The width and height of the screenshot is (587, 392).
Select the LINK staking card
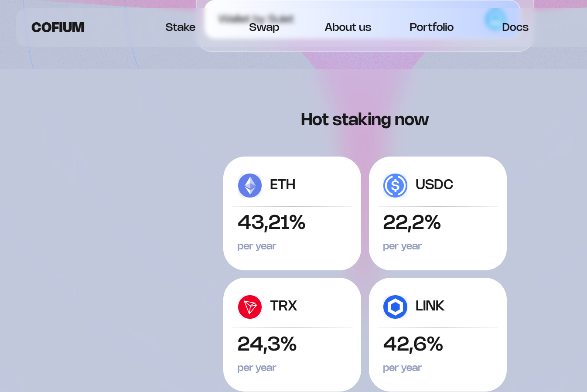coord(437,334)
